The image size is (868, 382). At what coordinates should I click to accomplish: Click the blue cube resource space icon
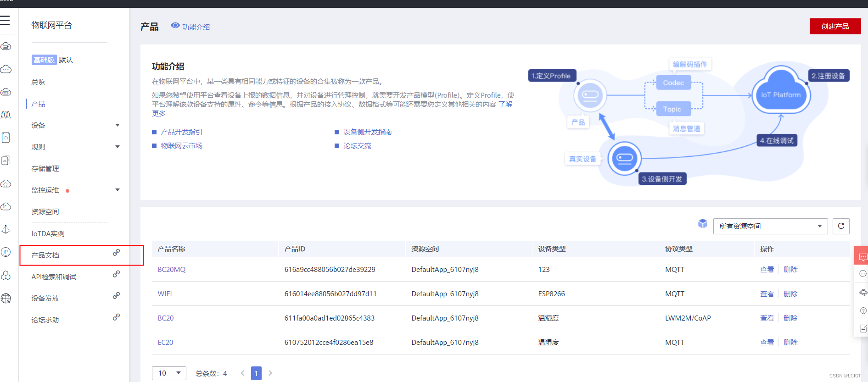[x=703, y=223]
